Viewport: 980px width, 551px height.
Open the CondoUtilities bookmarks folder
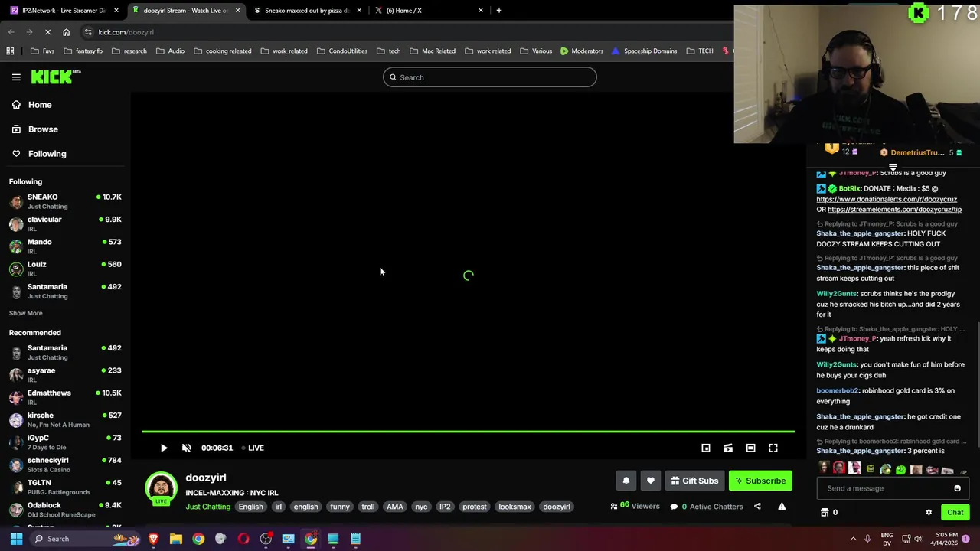[x=342, y=51]
